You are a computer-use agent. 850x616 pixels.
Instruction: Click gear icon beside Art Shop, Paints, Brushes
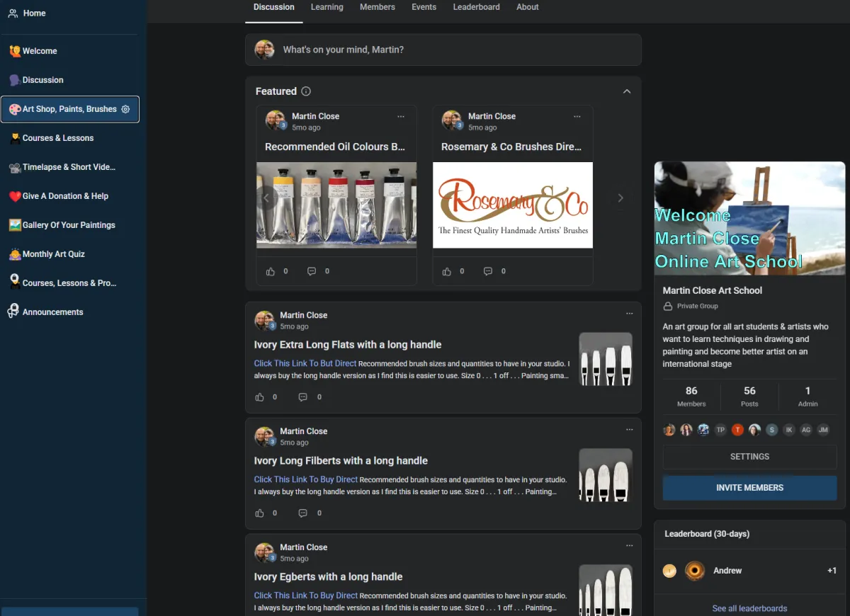click(125, 109)
